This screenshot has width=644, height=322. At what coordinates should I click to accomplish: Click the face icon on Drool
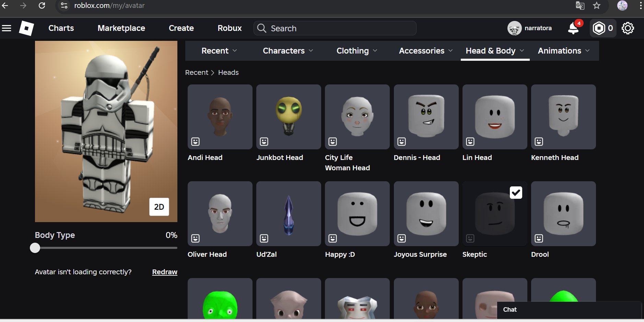click(539, 238)
